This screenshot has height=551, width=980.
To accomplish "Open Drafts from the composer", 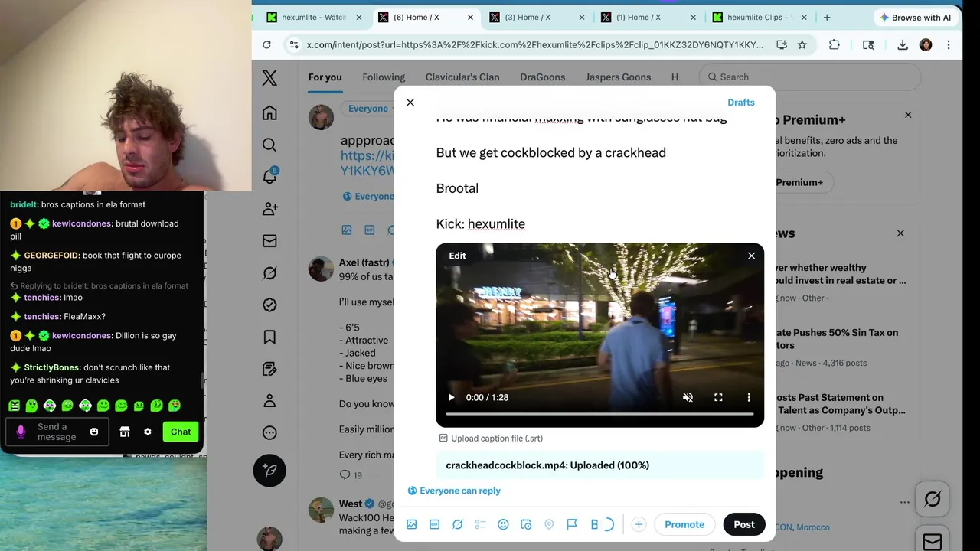I will pyautogui.click(x=741, y=102).
